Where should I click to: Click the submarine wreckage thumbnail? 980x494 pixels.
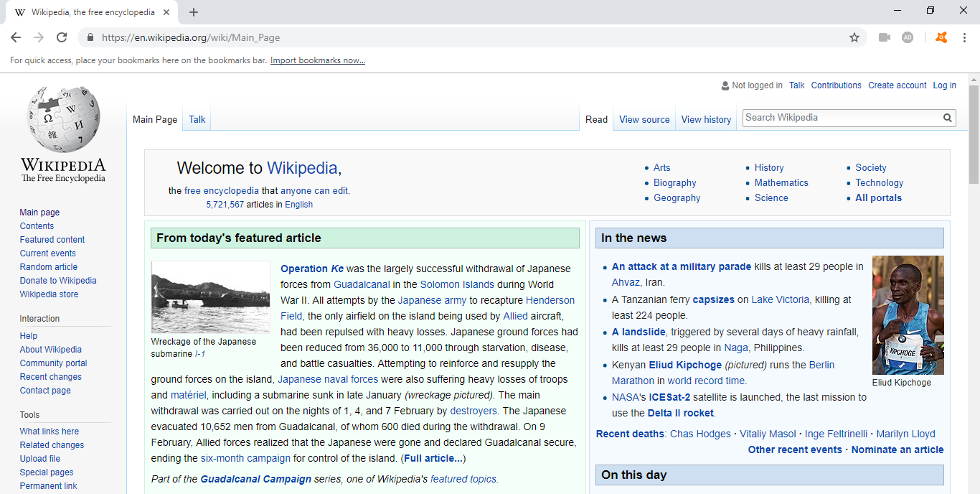coord(211,297)
